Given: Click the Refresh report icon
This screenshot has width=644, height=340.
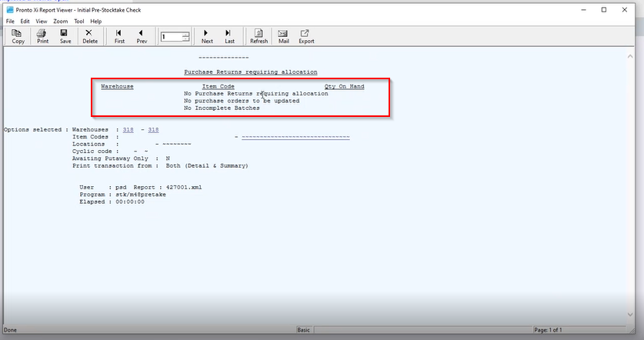Looking at the screenshot, I should (x=259, y=36).
